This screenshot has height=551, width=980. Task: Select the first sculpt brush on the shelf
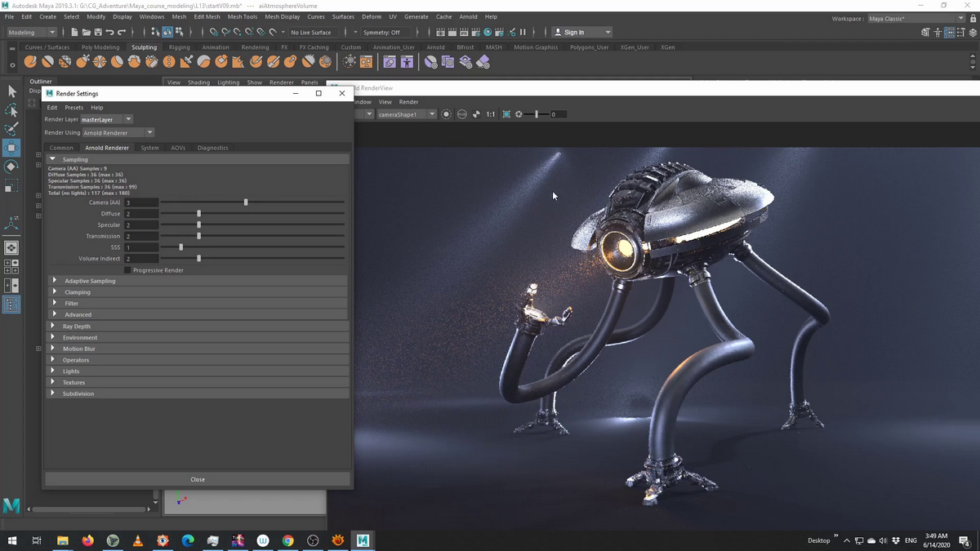(30, 62)
